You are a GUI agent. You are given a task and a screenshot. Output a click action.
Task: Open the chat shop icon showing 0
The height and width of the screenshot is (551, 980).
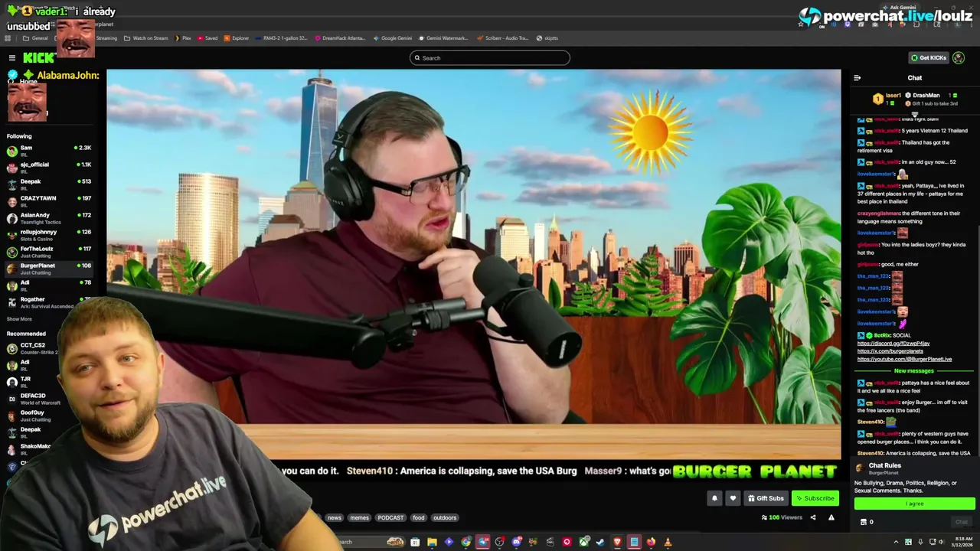point(867,522)
